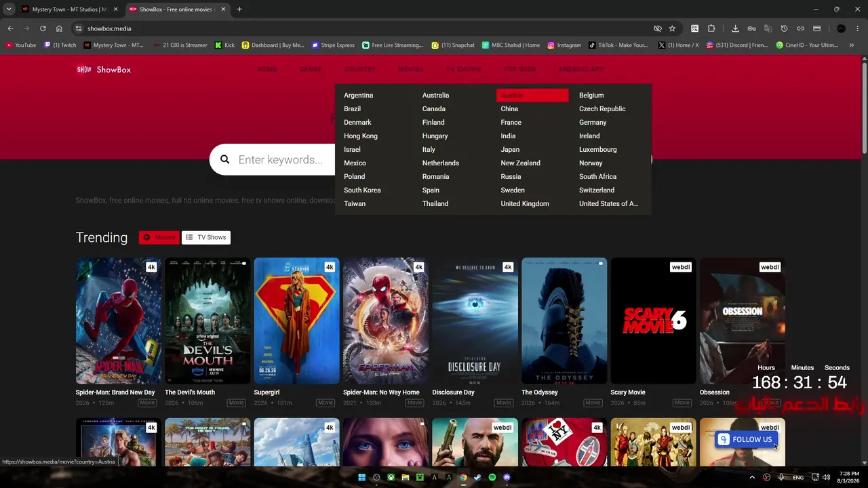
Task: Open the Windows Start menu
Action: coord(361,477)
